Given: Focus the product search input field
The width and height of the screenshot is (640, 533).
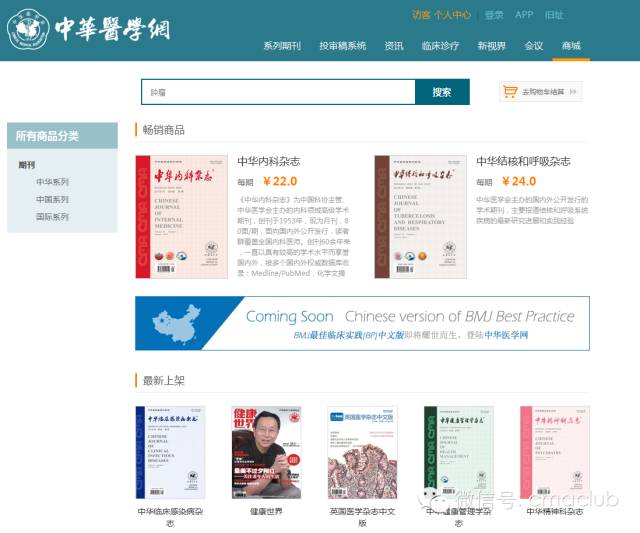Looking at the screenshot, I should coord(278,92).
